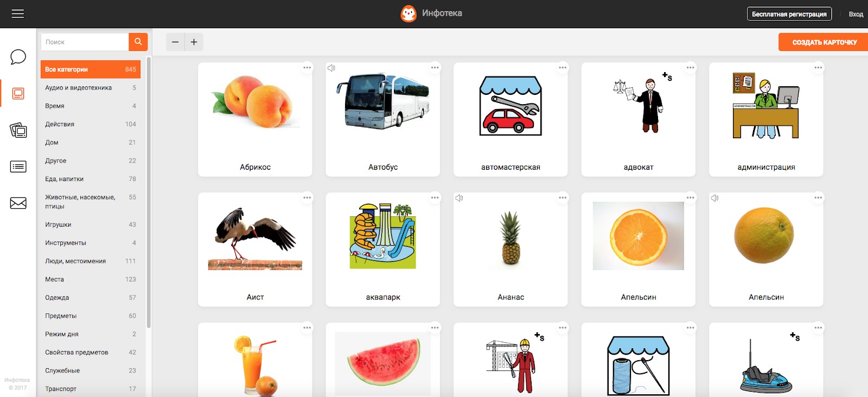Select the card library sidebar icon
This screenshot has width=868, height=397.
point(18,94)
